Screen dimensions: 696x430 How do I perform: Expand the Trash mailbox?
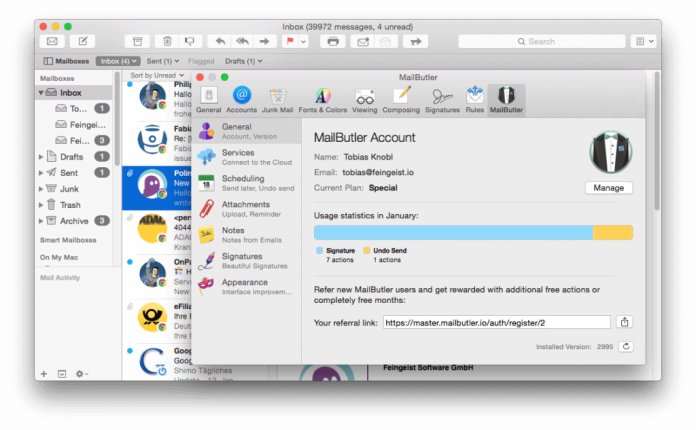41,205
